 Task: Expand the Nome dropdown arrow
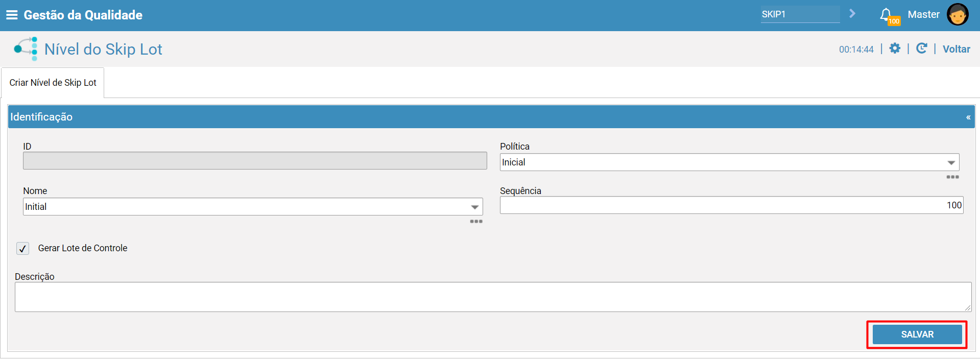(x=474, y=207)
